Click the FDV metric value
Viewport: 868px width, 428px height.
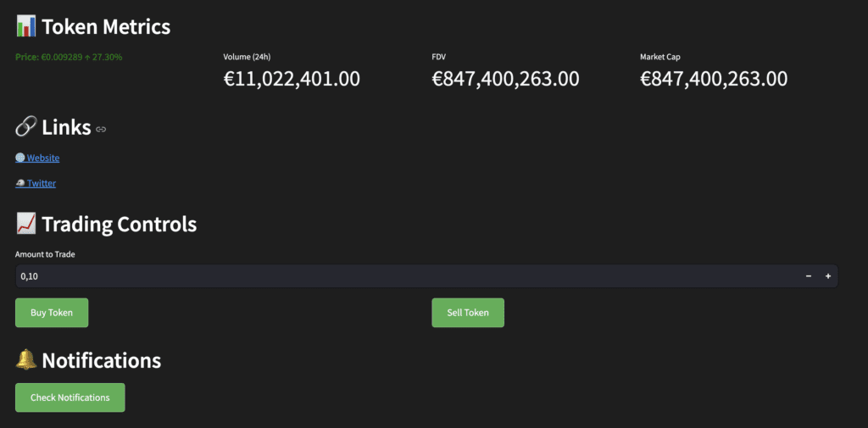point(505,80)
